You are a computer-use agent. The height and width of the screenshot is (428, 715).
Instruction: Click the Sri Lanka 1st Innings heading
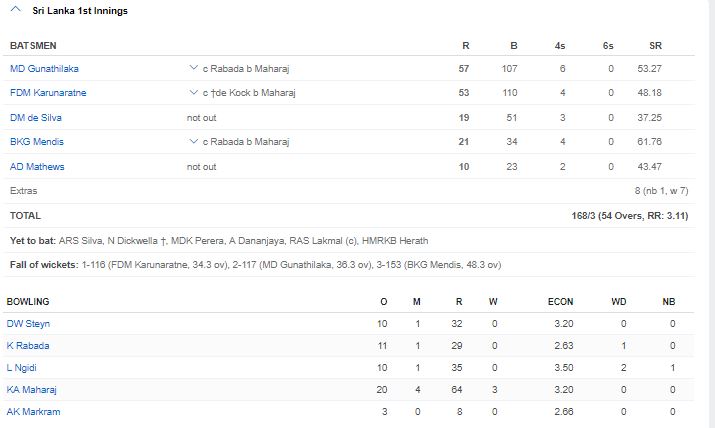(x=80, y=11)
